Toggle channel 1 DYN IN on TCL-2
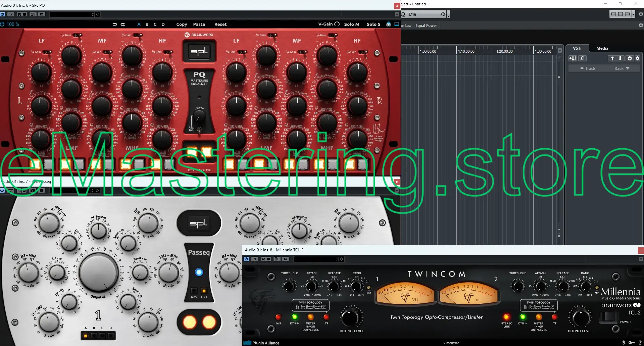The height and width of the screenshot is (346, 644). coord(295,317)
